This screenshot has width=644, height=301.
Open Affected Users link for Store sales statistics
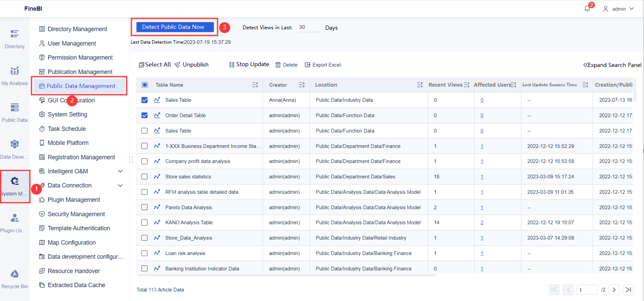click(481, 176)
